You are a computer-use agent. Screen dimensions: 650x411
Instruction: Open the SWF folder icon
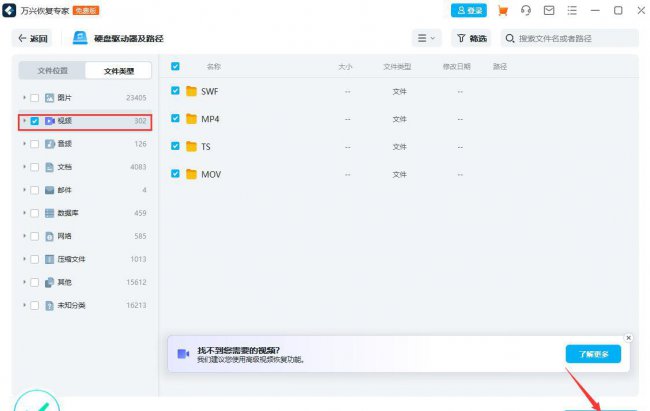click(x=191, y=91)
